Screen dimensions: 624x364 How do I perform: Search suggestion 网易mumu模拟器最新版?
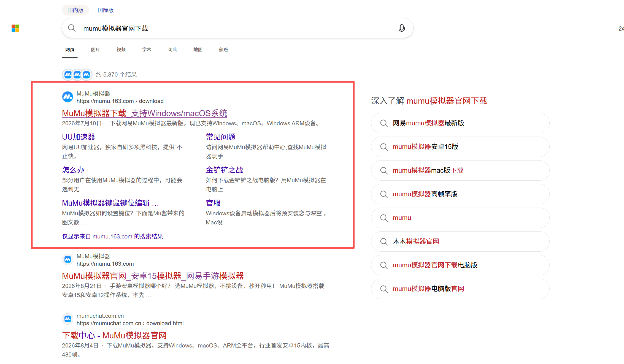pos(460,123)
